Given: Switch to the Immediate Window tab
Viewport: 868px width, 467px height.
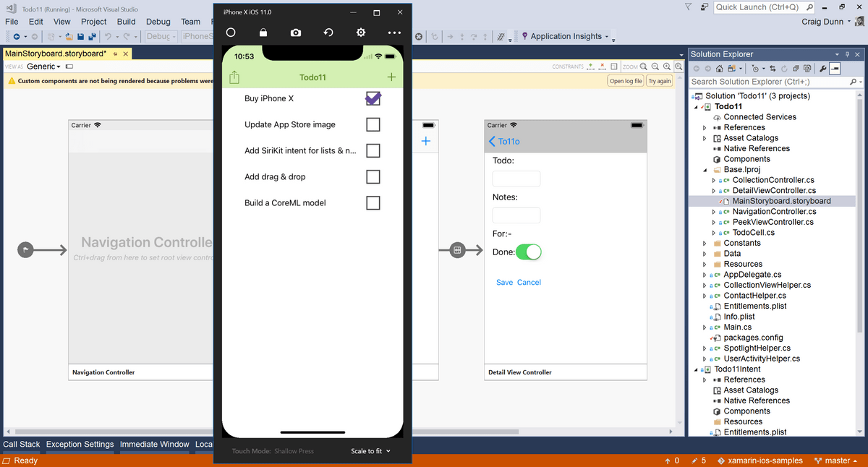Looking at the screenshot, I should (x=154, y=444).
